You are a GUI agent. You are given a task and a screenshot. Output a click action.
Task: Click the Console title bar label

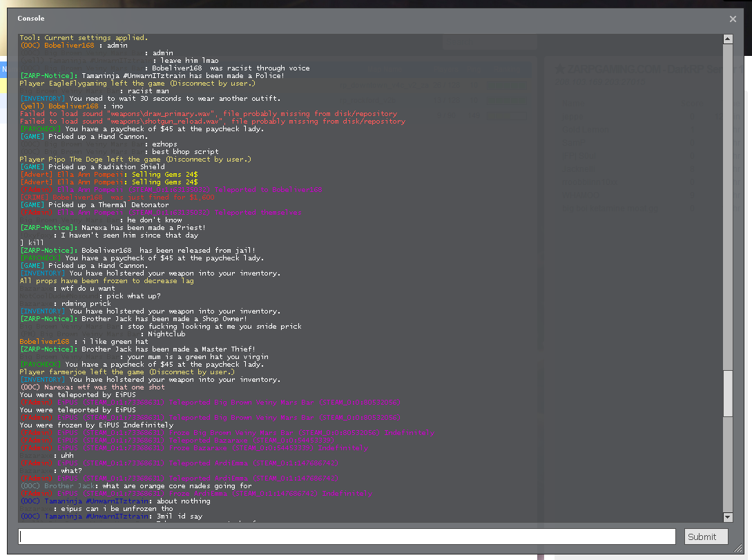pyautogui.click(x=30, y=18)
